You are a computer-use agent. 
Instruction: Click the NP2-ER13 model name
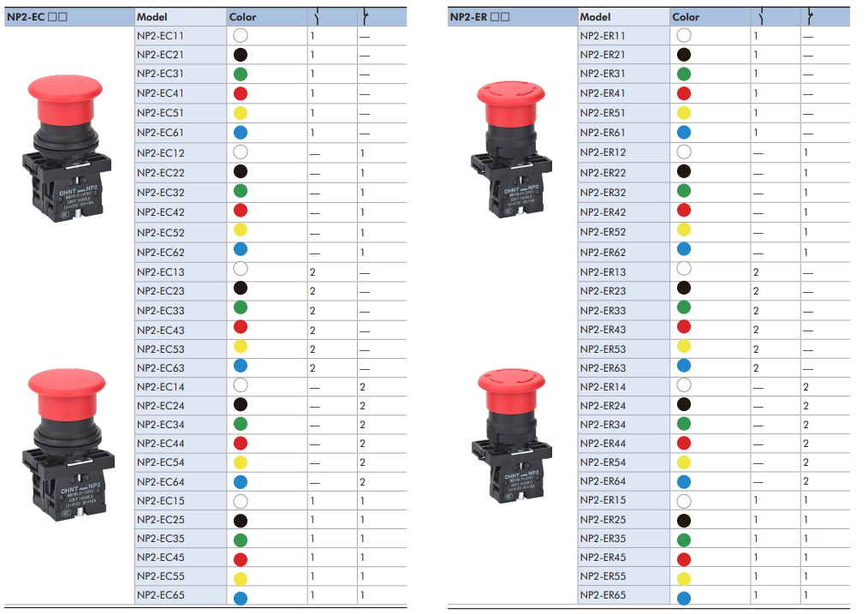[x=603, y=272]
